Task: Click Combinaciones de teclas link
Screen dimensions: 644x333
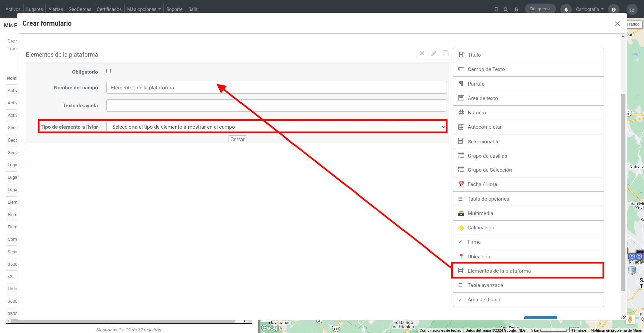Action: pos(440,330)
